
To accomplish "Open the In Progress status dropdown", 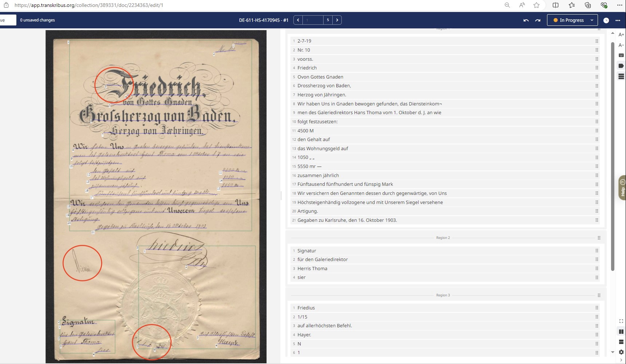I will click(572, 20).
